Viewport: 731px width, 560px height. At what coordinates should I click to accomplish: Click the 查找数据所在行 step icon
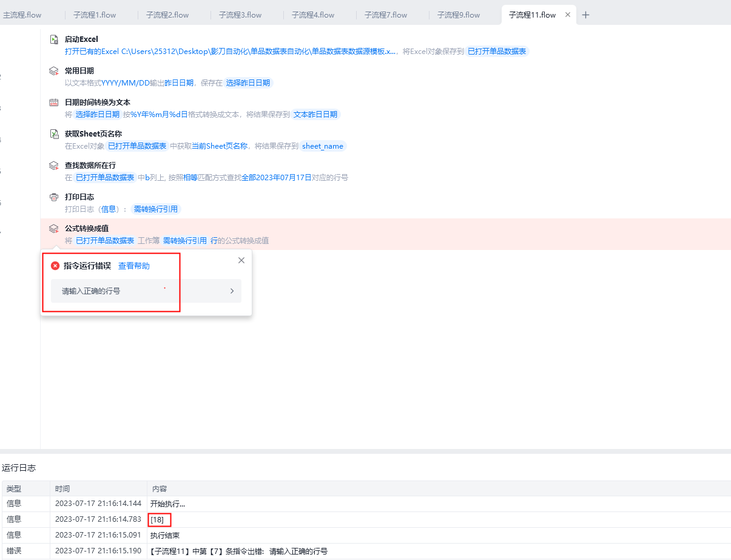tap(54, 166)
